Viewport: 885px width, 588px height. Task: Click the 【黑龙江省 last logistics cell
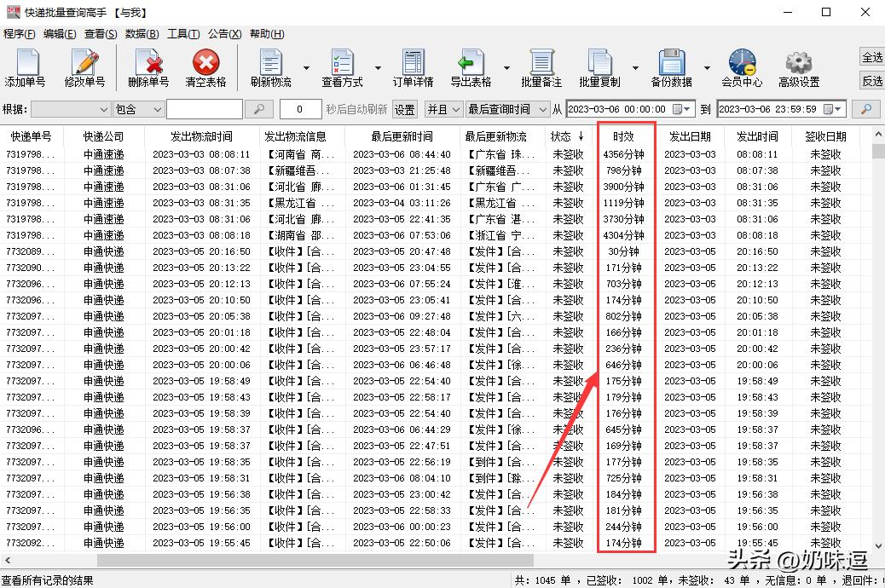pyautogui.click(x=501, y=203)
